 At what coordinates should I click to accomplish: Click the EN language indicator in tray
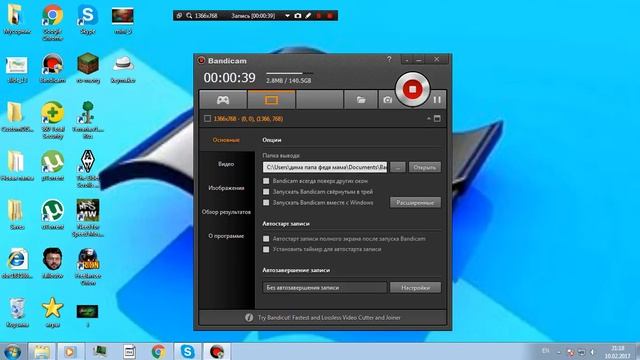point(545,351)
